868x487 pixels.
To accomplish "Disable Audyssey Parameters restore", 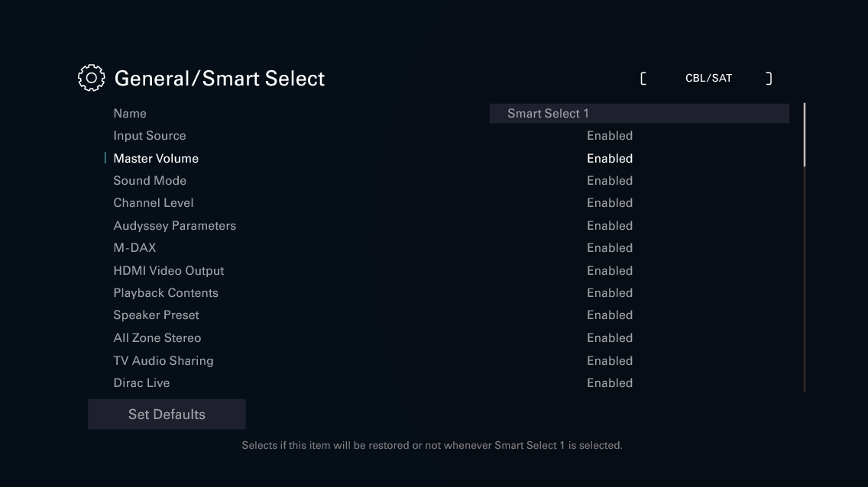I will (610, 225).
